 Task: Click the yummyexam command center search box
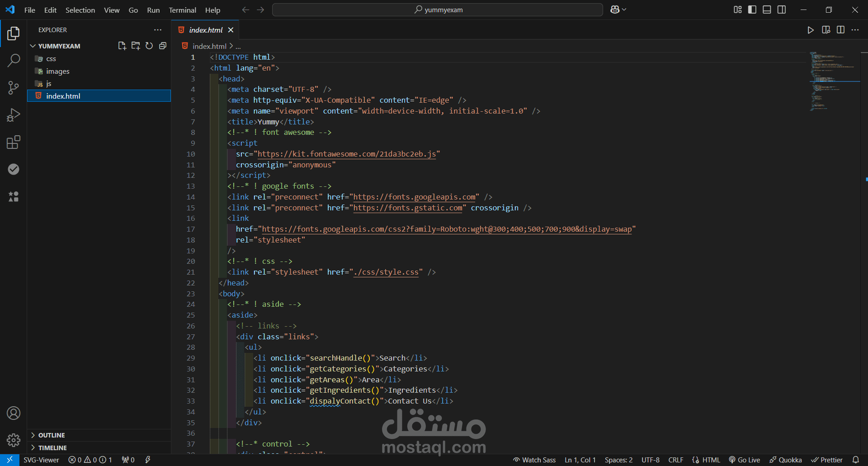pyautogui.click(x=438, y=10)
